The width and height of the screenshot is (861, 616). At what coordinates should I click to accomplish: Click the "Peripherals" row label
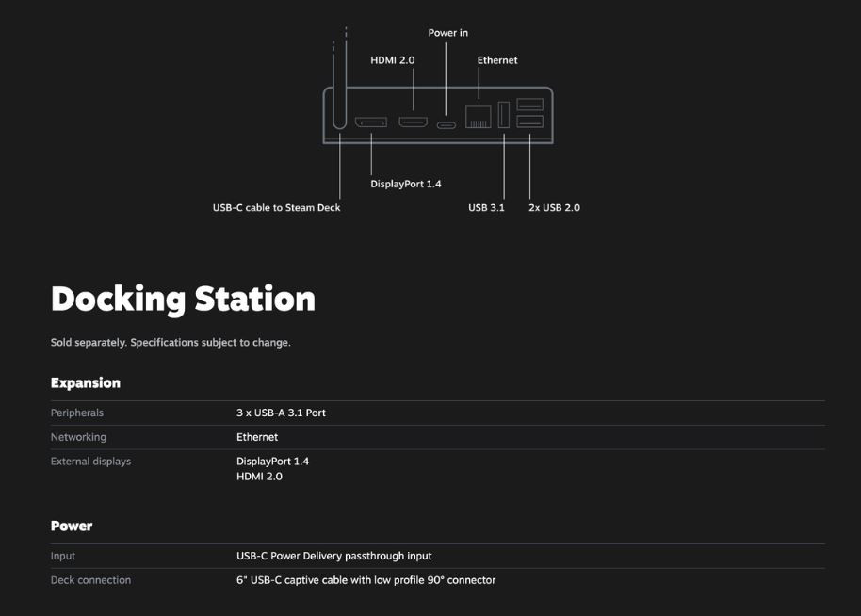(x=77, y=413)
